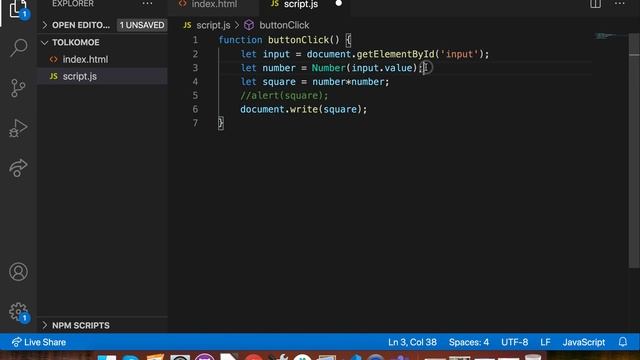
Task: Click the notifications bell in the status bar
Action: pos(622,342)
